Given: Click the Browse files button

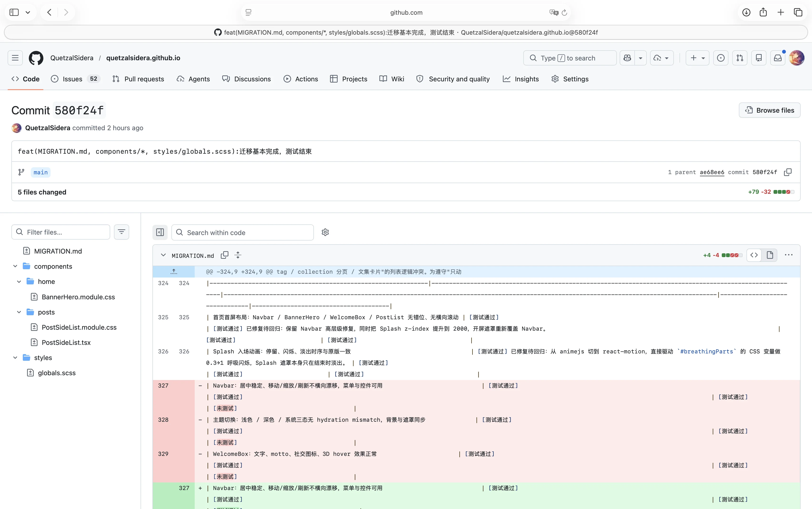Looking at the screenshot, I should coord(770,110).
